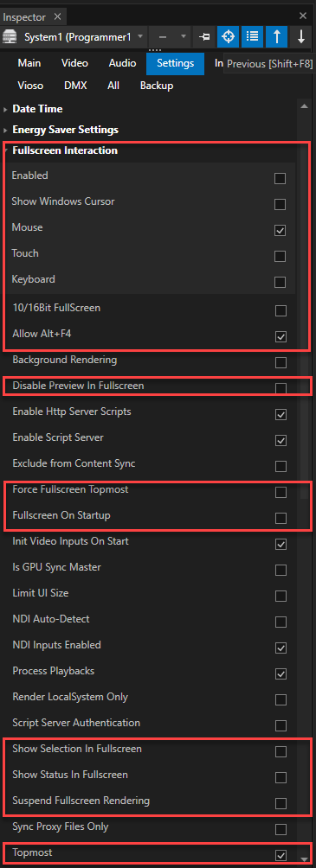Close the Inspector panel at top right
This screenshot has width=316, height=868.
303,16
